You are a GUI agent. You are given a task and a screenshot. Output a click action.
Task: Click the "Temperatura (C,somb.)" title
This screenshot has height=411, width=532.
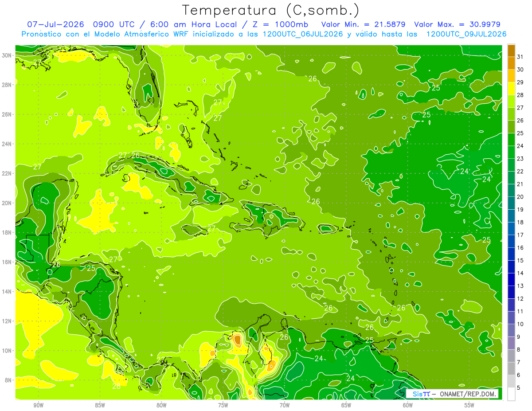pos(270,10)
